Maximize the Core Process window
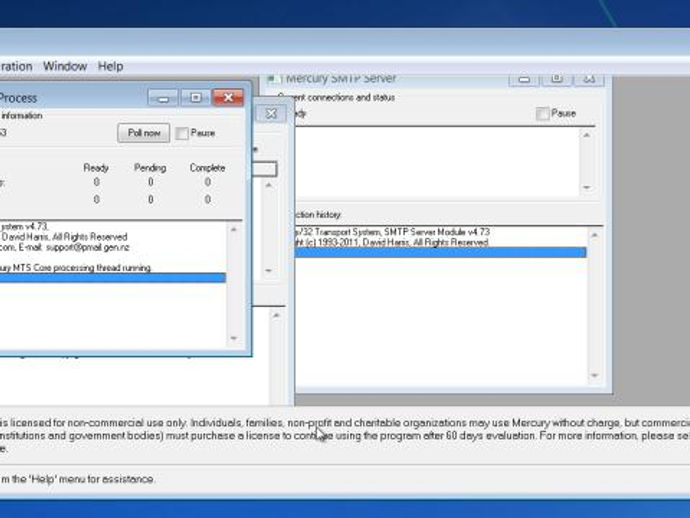 point(195,98)
